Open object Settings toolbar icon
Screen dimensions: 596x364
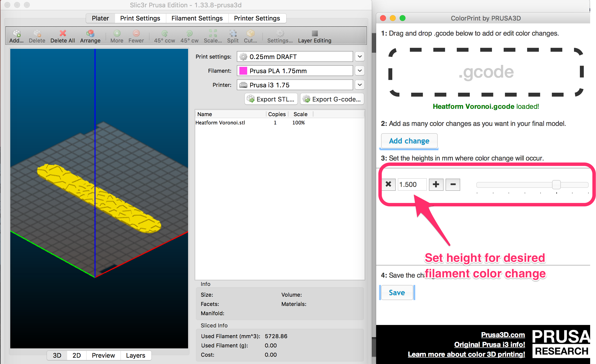point(280,33)
